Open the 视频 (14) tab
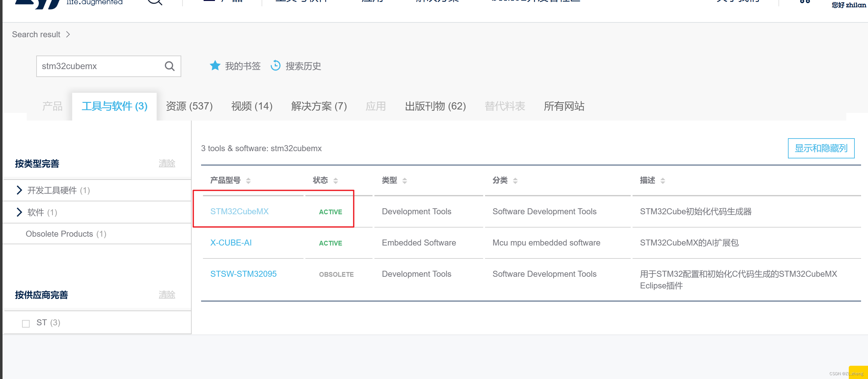 coord(252,106)
